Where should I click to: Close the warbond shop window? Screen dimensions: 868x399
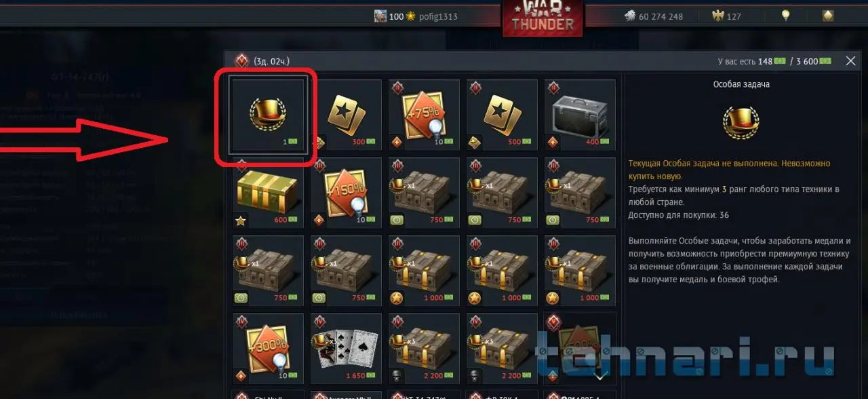click(x=851, y=61)
